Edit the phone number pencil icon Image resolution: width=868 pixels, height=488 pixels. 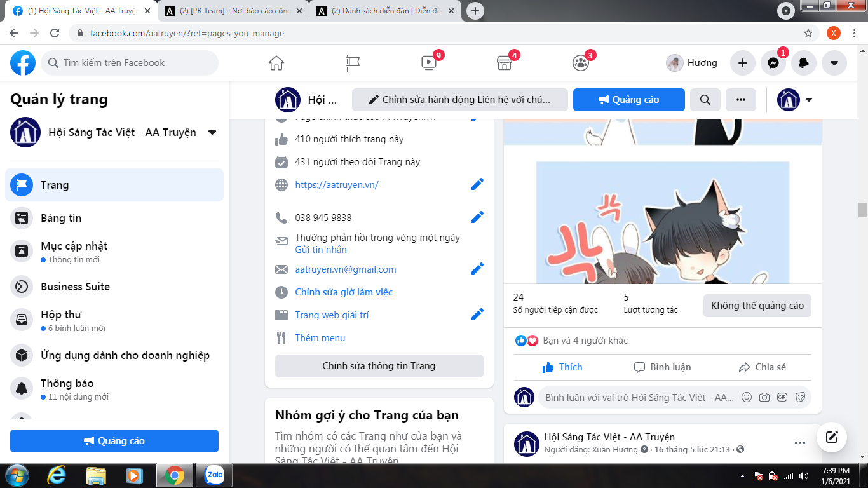477,217
